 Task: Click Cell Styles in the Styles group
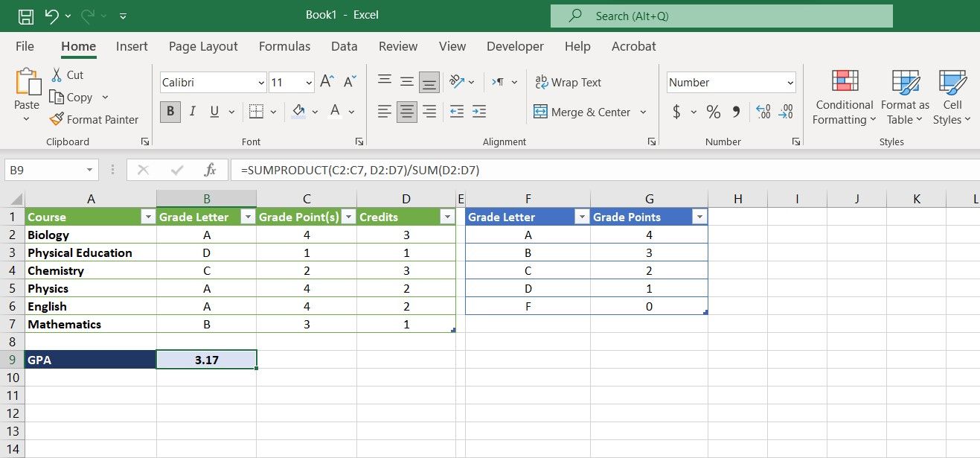tap(952, 97)
